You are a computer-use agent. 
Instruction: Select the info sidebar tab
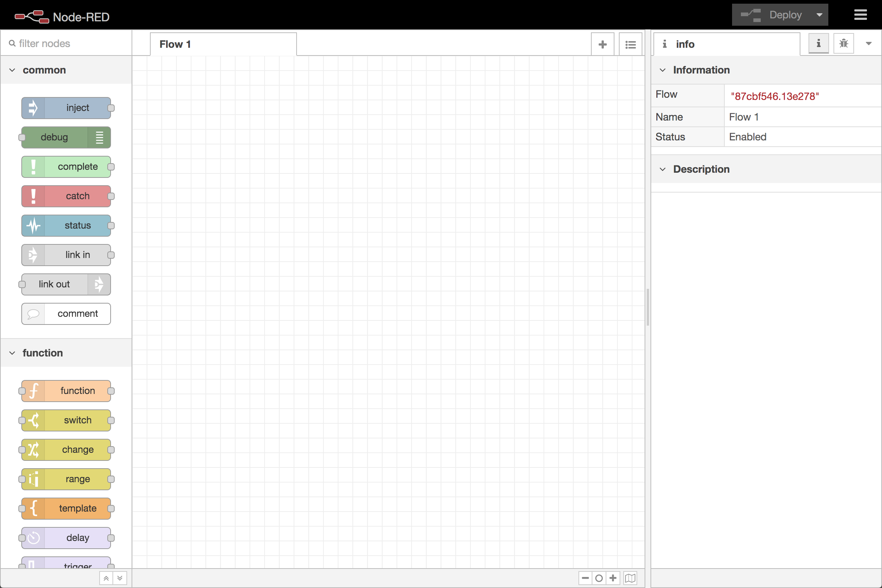tap(727, 44)
